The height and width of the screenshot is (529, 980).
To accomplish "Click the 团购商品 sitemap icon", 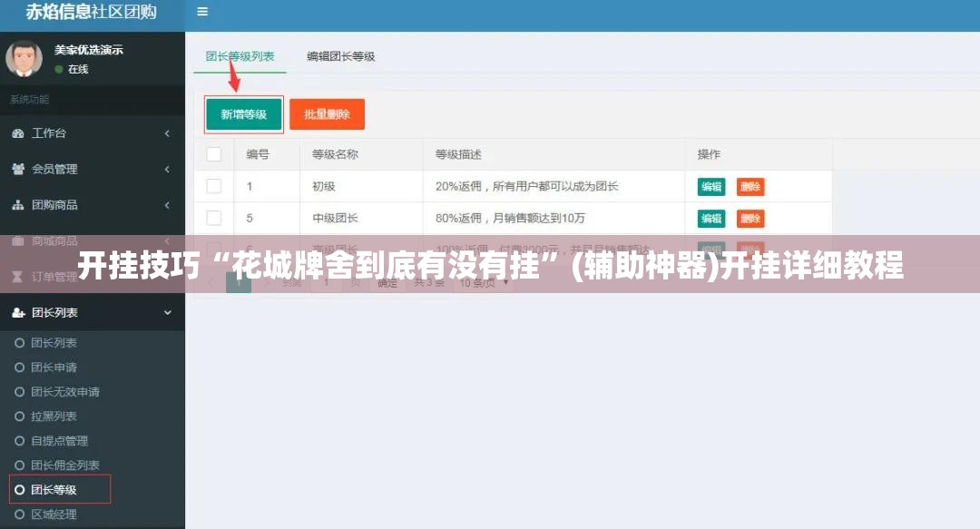I will [x=17, y=204].
